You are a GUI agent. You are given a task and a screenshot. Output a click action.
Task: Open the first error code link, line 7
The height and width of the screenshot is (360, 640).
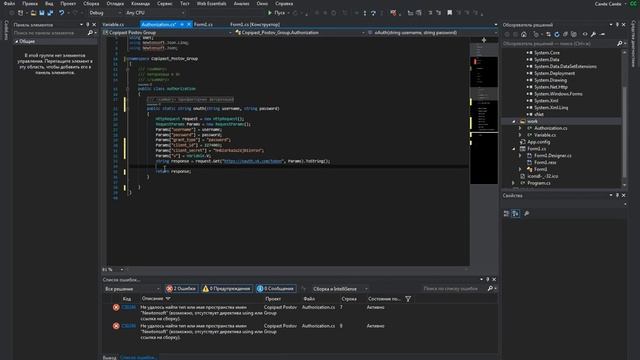tap(129, 307)
